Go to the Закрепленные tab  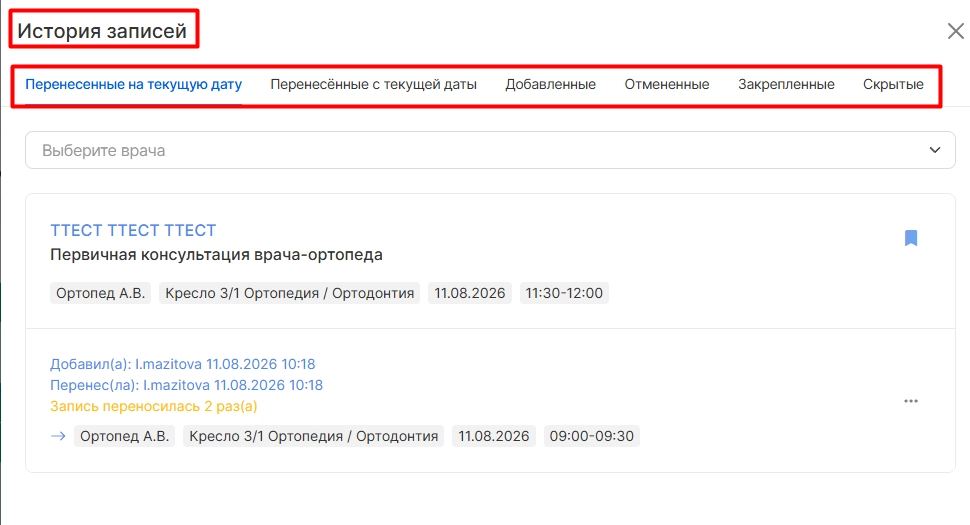click(786, 84)
